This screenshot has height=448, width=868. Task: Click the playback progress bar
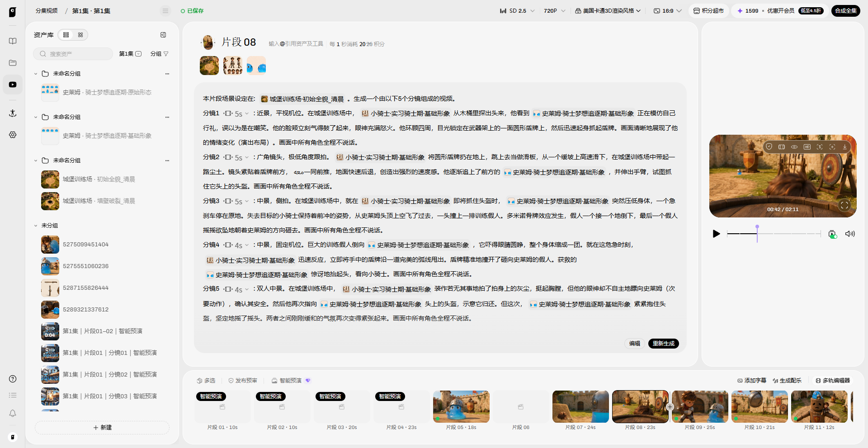pyautogui.click(x=774, y=234)
